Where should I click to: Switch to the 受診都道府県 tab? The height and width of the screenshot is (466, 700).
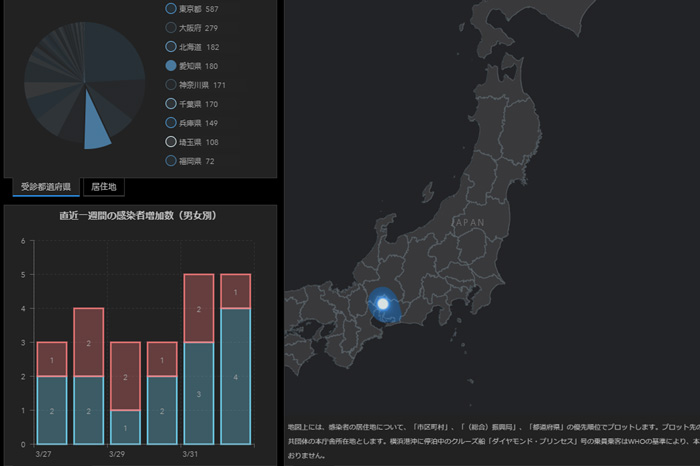coord(45,186)
